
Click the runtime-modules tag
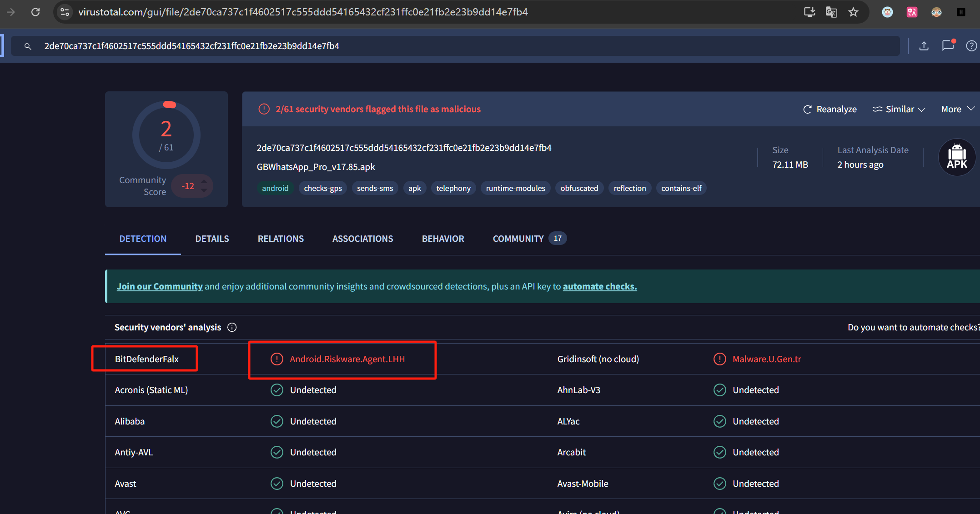pos(515,188)
